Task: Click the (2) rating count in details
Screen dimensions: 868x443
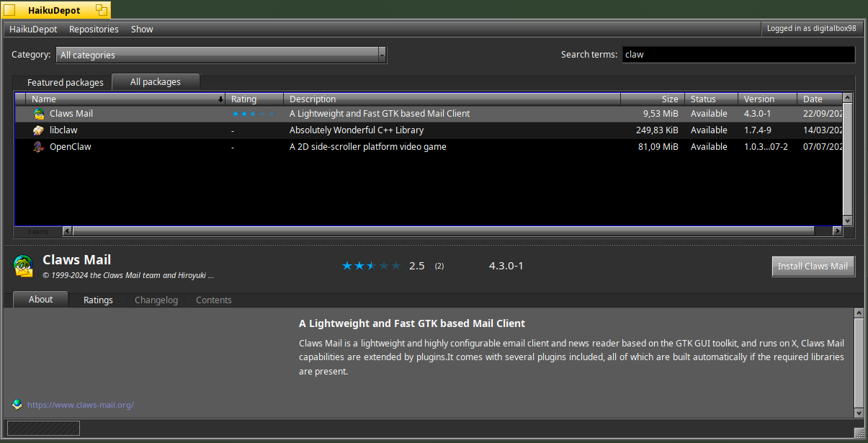Action: click(439, 266)
